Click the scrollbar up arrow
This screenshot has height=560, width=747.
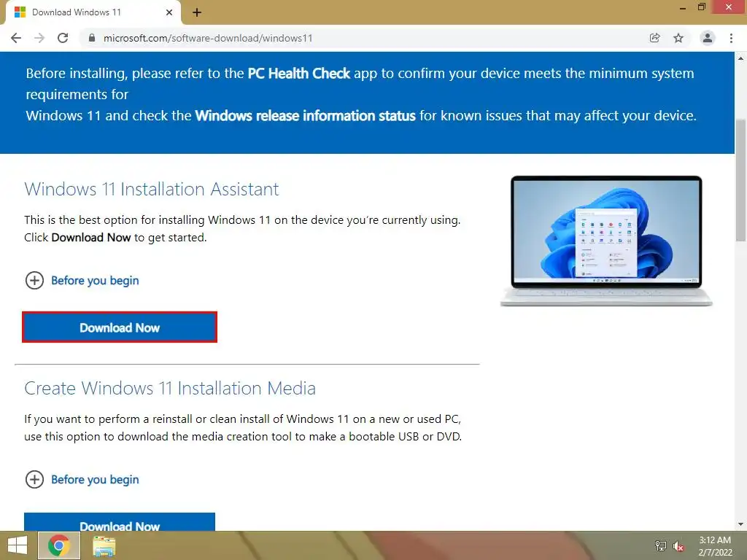[741, 58]
